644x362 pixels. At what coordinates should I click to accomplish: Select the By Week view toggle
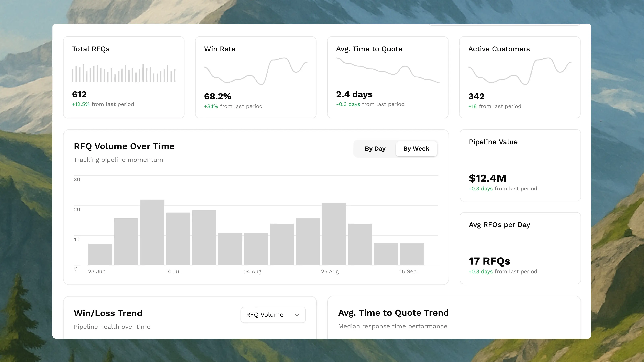point(416,149)
